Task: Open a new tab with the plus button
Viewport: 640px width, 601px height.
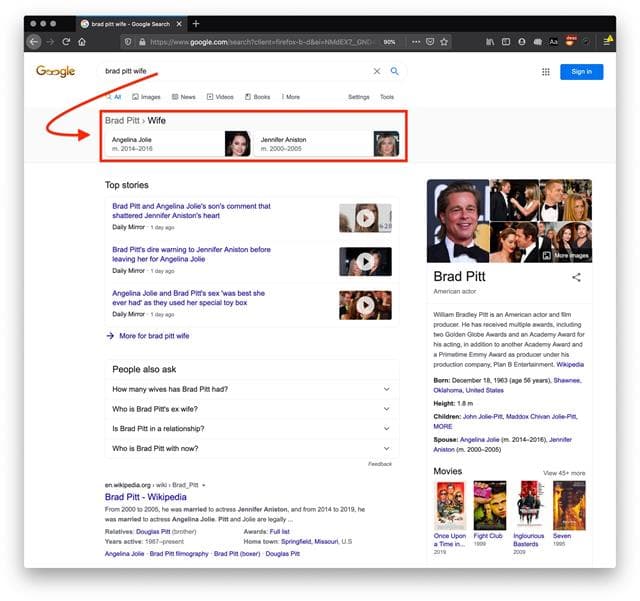Action: [196, 24]
